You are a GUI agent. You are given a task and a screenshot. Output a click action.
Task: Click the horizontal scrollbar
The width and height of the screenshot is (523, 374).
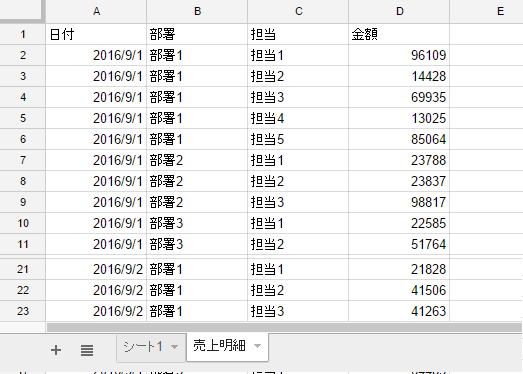pos(284,327)
